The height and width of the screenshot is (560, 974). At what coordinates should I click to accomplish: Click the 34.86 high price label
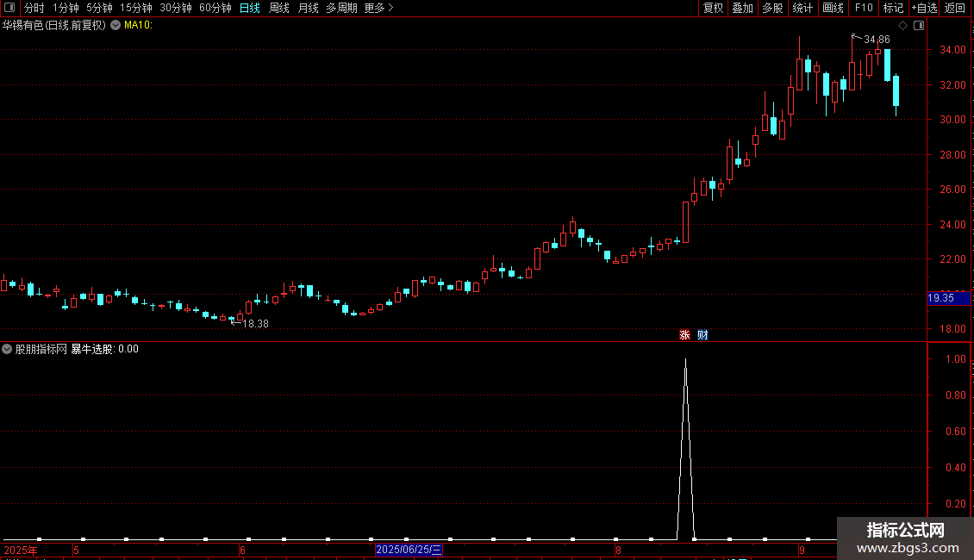point(877,39)
